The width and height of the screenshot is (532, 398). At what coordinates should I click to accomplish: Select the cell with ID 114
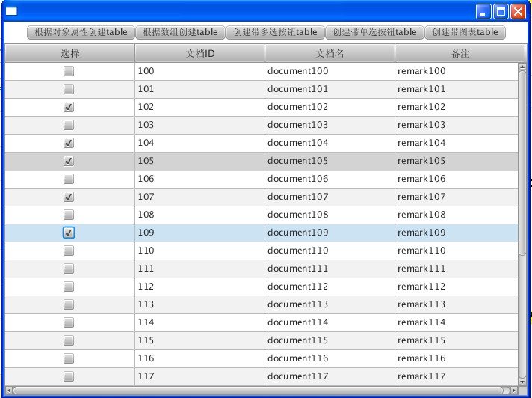[199, 322]
